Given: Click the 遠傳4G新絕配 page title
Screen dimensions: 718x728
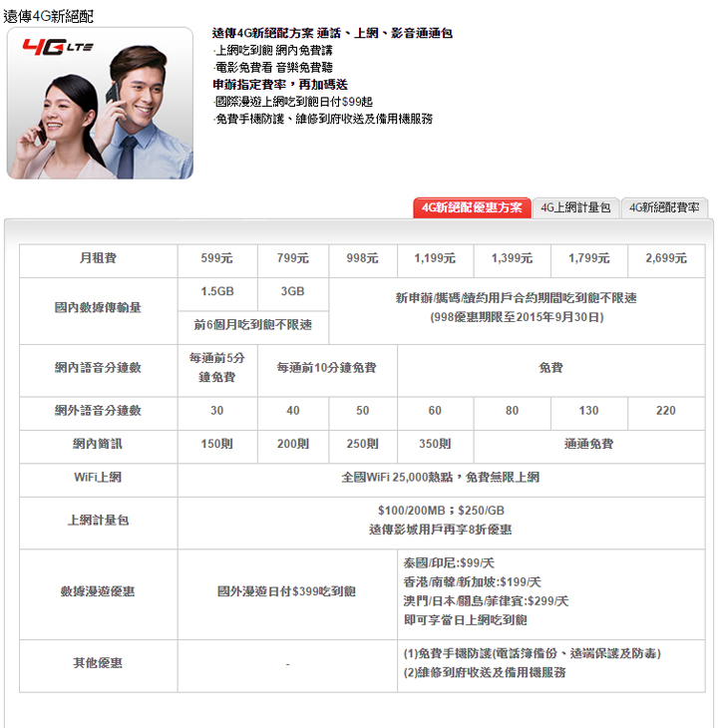Looking at the screenshot, I should pos(48,16).
